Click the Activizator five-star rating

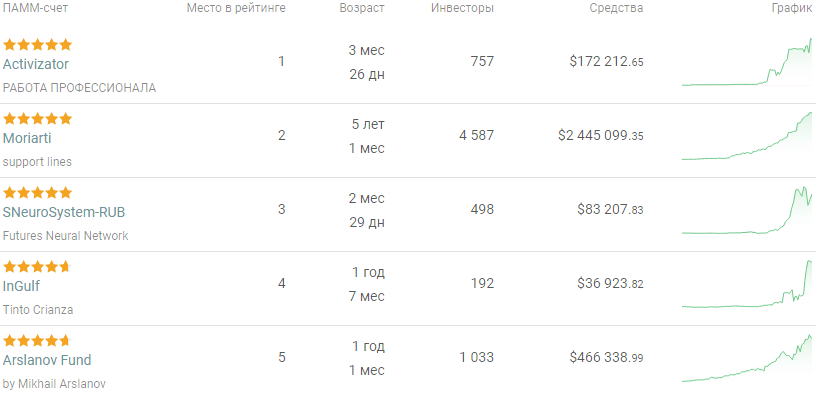(37, 45)
